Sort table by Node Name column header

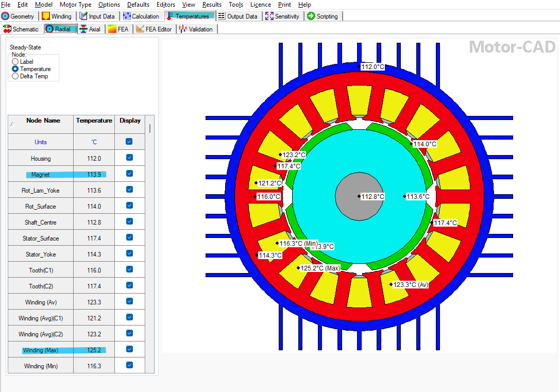[x=41, y=124]
